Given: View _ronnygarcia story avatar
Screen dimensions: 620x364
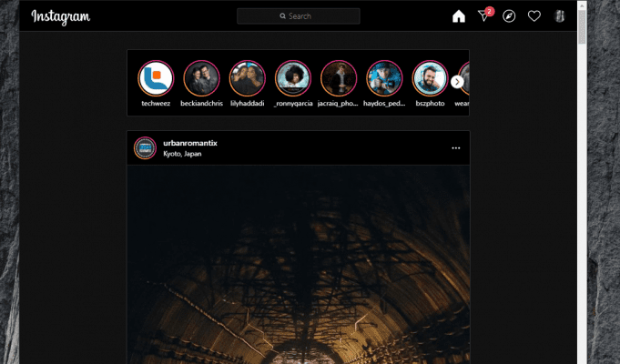Looking at the screenshot, I should tap(293, 78).
